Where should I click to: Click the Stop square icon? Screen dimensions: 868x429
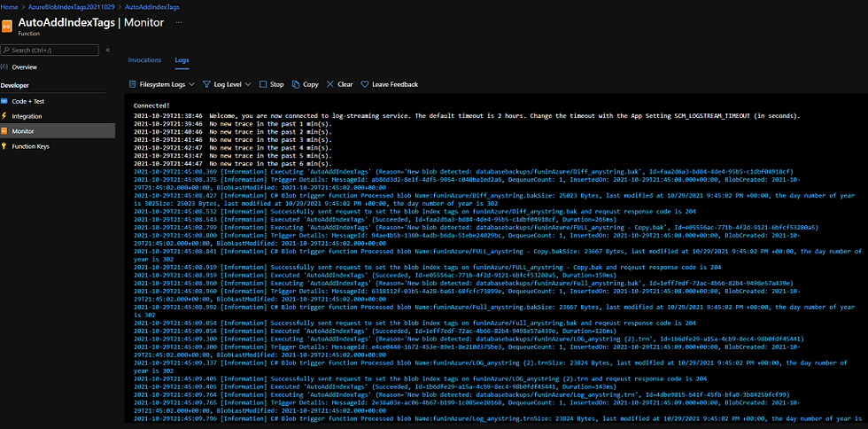click(x=263, y=84)
